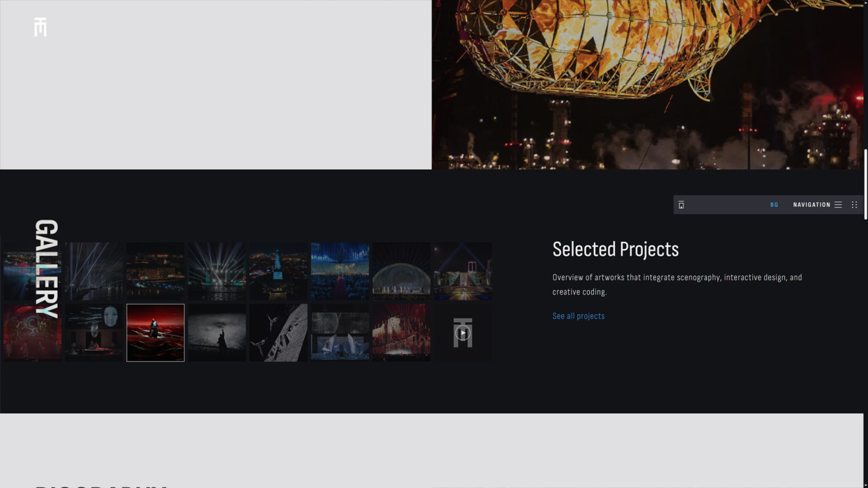The height and width of the screenshot is (488, 868).
Task: Open the blue concert audience thumbnail
Action: tap(340, 271)
